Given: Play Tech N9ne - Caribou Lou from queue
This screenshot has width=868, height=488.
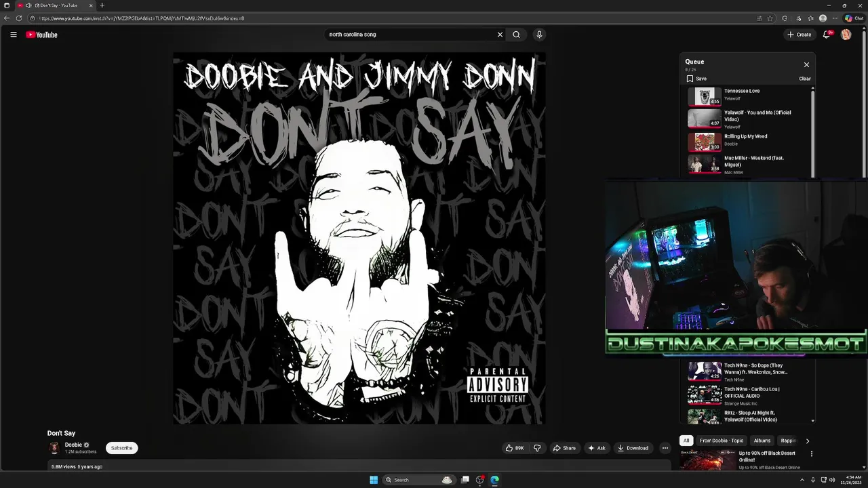Looking at the screenshot, I should click(x=748, y=395).
